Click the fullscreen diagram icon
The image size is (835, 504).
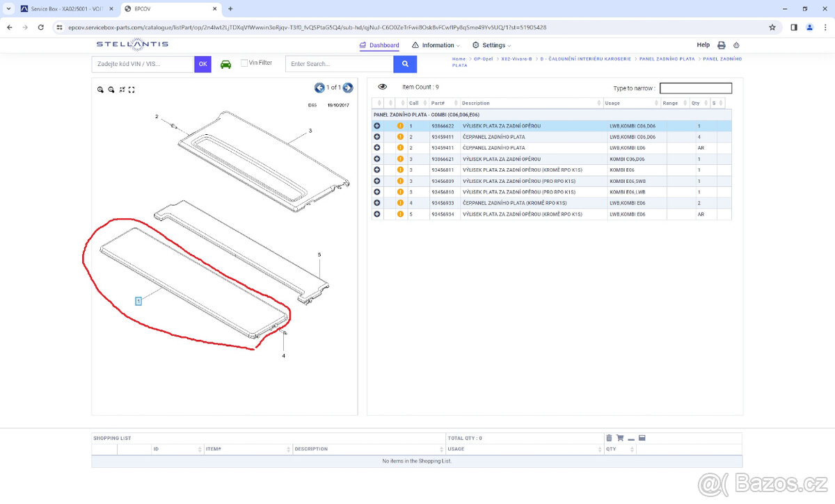[x=132, y=90]
